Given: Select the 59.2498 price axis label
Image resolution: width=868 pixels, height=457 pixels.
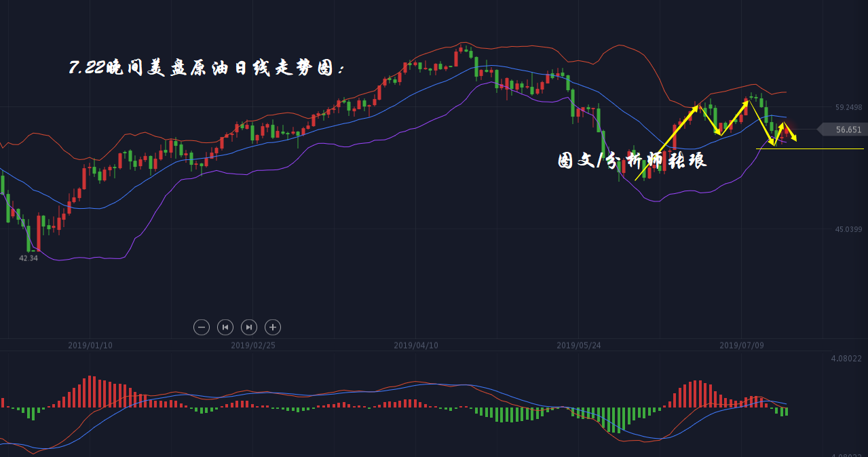Looking at the screenshot, I should (x=848, y=107).
